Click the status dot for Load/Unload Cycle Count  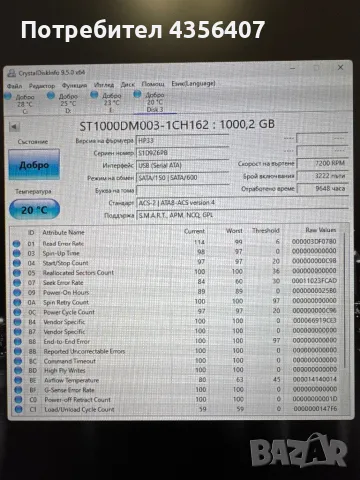coord(19,409)
